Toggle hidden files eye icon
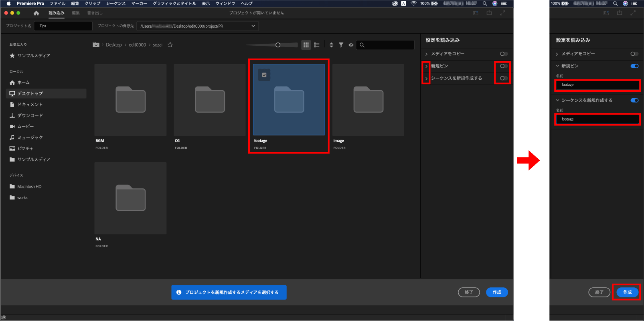The width and height of the screenshot is (644, 321). [x=351, y=45]
